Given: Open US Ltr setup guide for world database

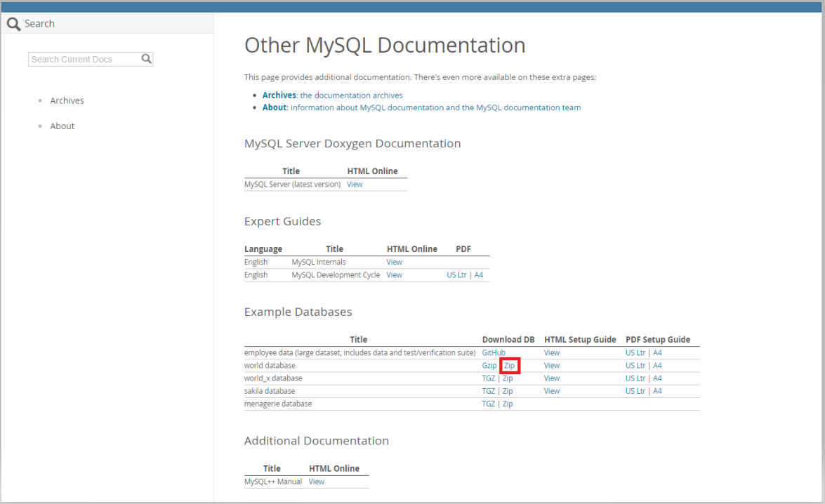Looking at the screenshot, I should pos(635,366).
